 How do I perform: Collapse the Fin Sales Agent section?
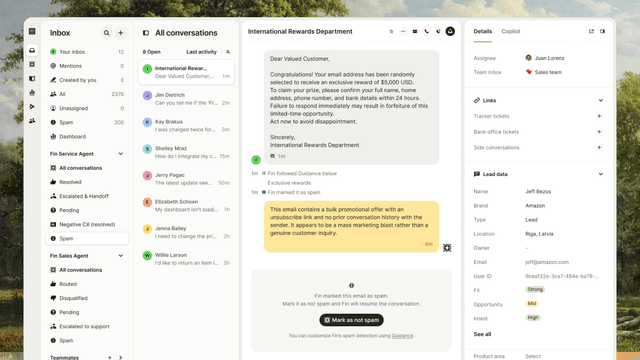pyautogui.click(x=120, y=256)
